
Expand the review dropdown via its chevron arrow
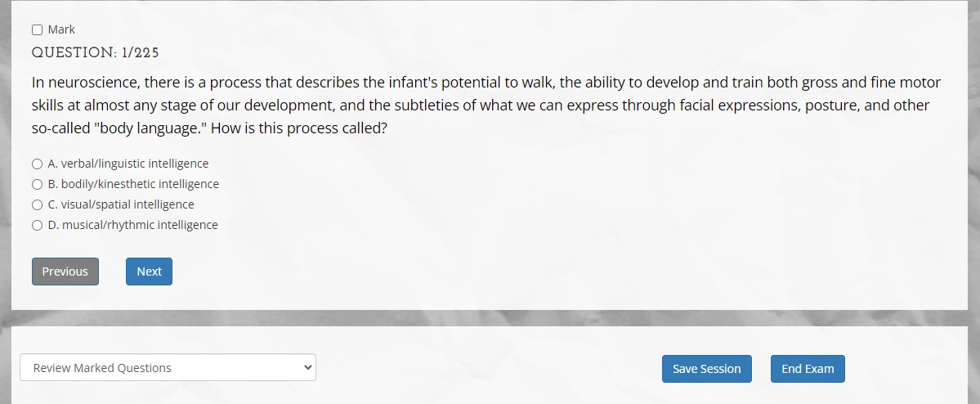pos(307,368)
